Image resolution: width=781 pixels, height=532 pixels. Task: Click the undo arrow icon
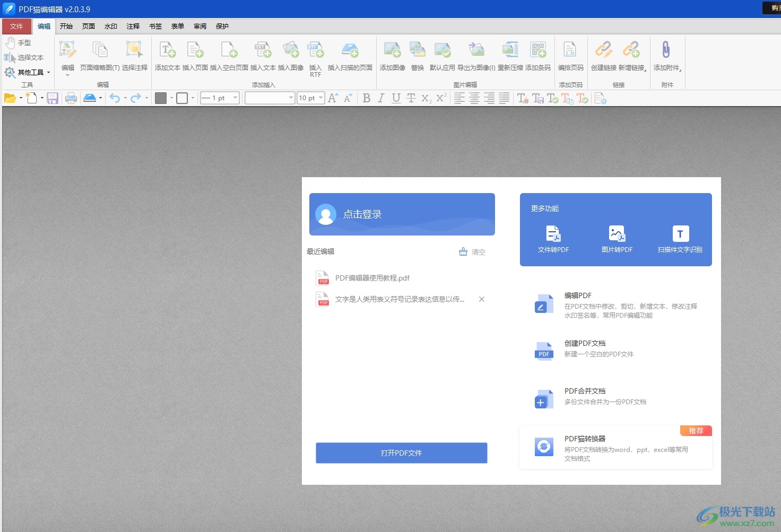tap(115, 98)
